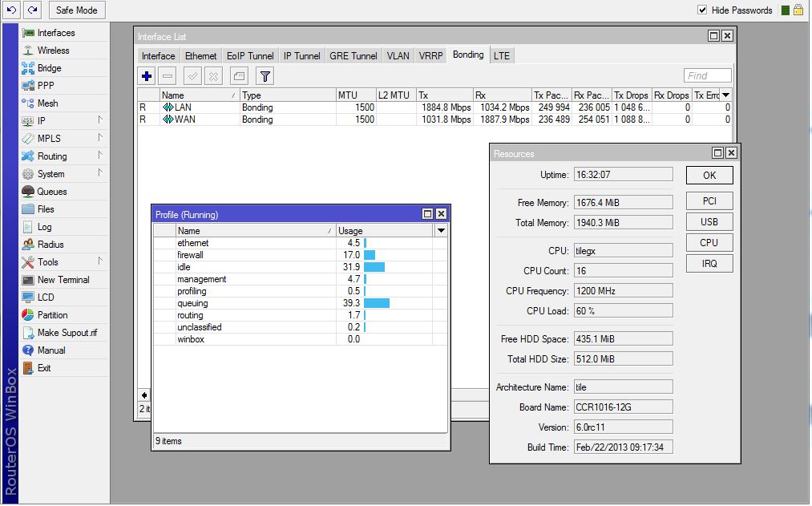Screen dimensions: 812x506
Task: Select the WAN bonding row
Action: click(434, 119)
